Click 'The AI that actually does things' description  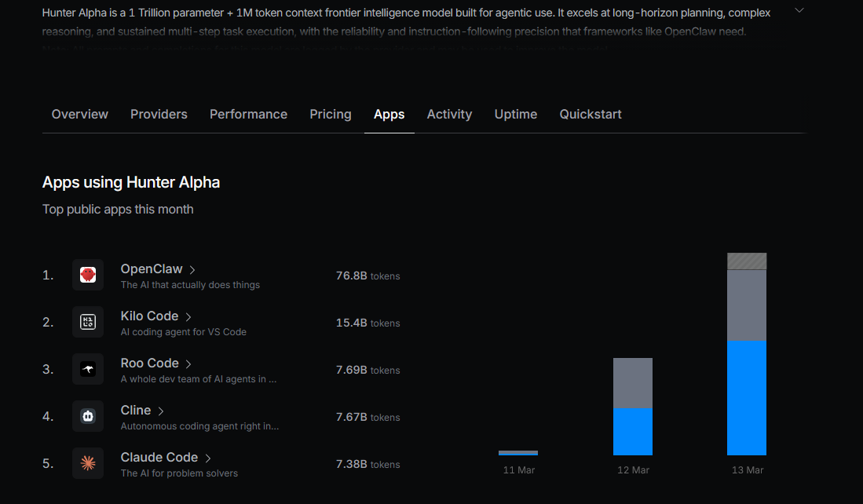190,285
